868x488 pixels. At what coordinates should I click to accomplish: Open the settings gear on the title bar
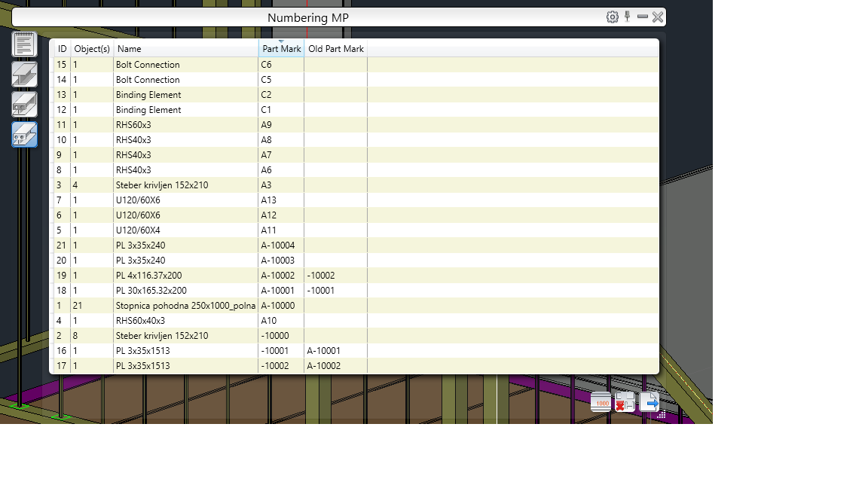612,16
